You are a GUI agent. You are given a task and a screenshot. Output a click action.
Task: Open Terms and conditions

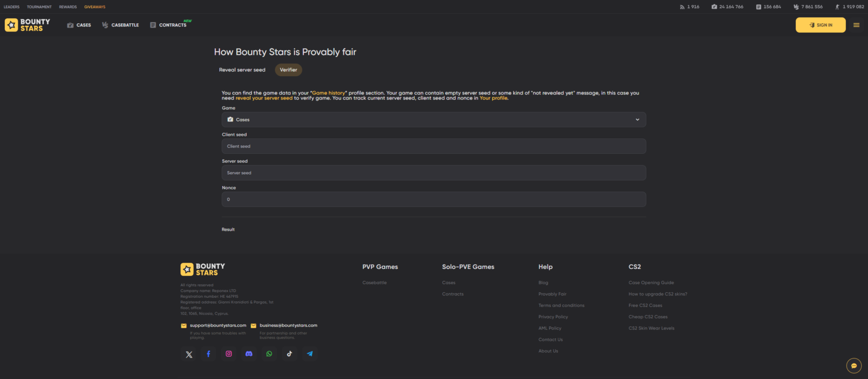(561, 305)
